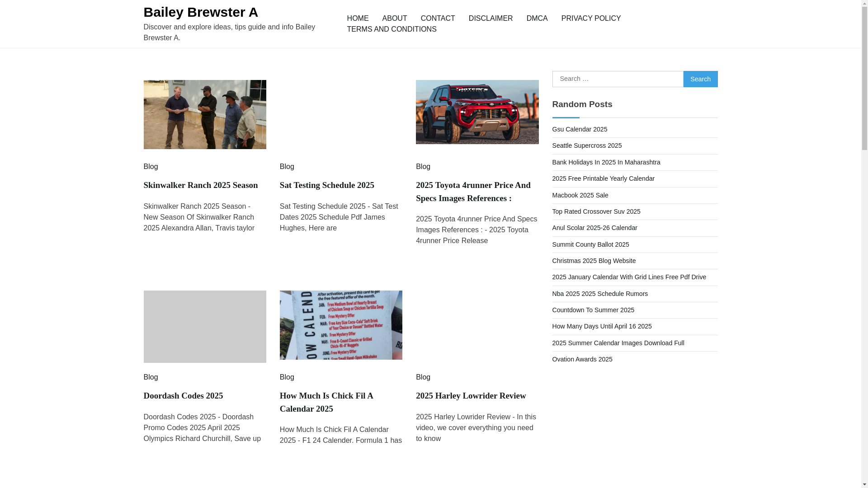
Task: Open Sat Testing Schedule 2025 post title
Action: pyautogui.click(x=327, y=185)
